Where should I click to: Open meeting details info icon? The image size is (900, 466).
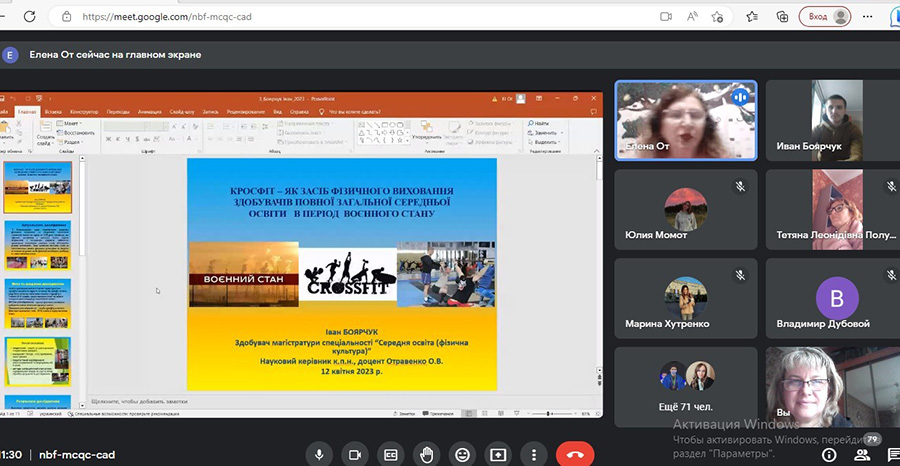[x=828, y=454]
